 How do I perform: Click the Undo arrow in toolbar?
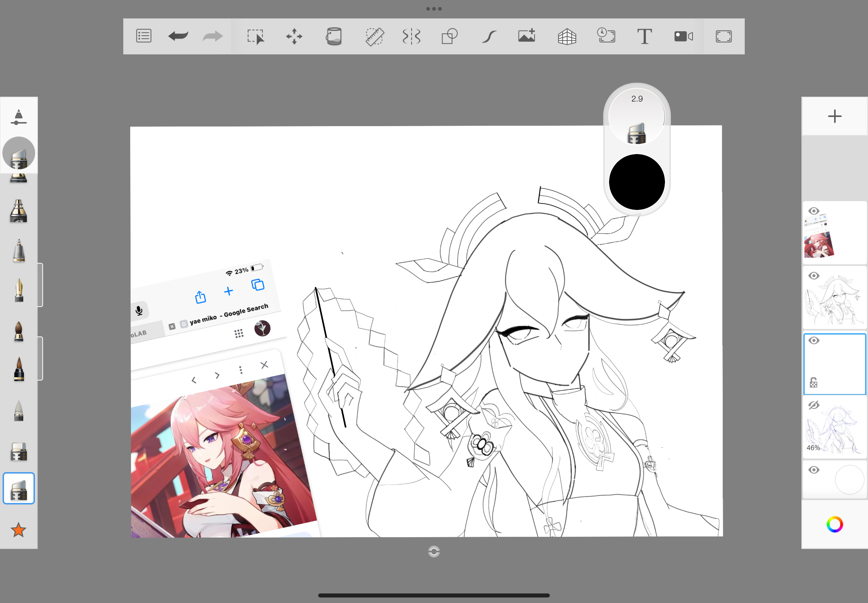(x=178, y=36)
